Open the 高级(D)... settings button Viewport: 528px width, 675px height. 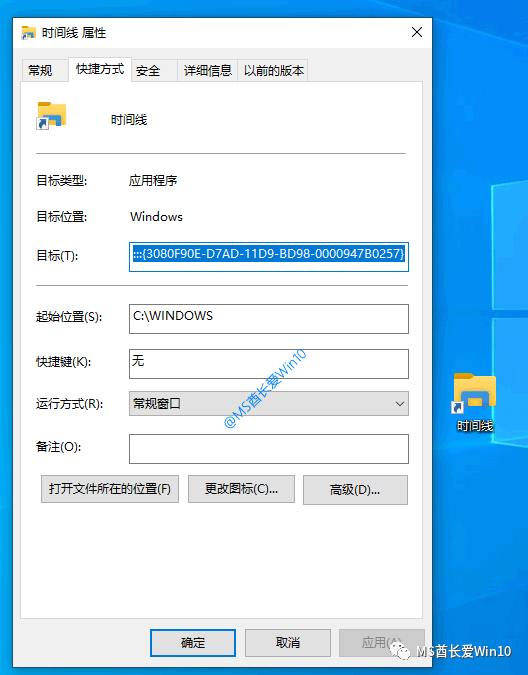(355, 490)
